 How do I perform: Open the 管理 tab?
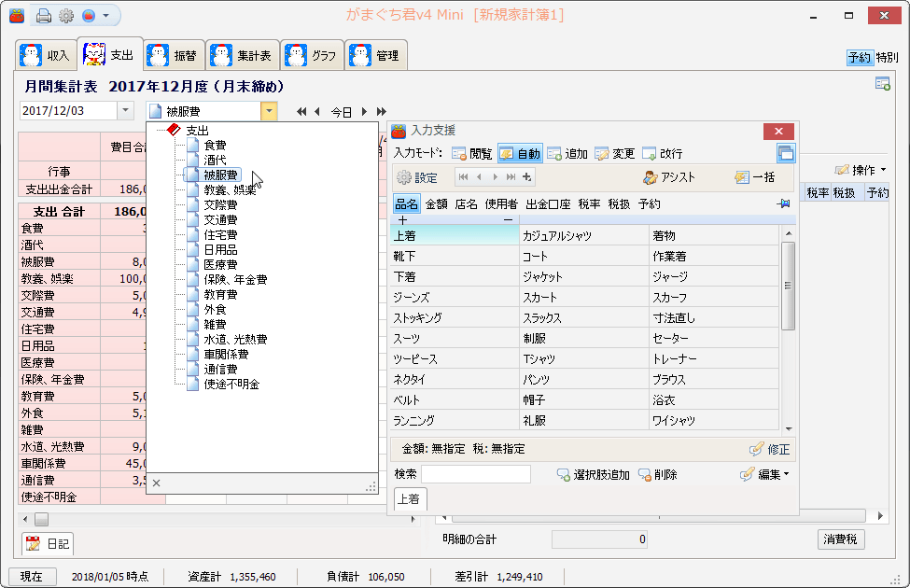tap(375, 55)
